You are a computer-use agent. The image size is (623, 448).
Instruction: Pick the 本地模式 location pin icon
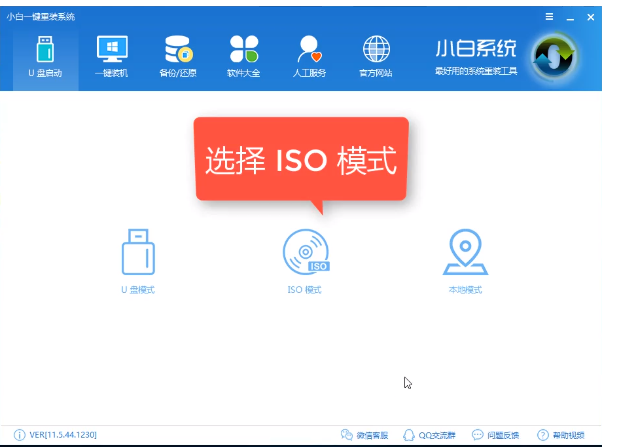[465, 252]
